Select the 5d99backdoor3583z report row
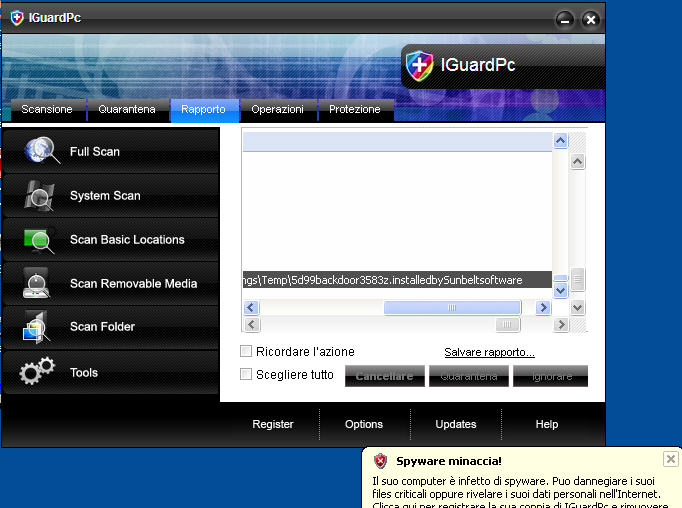This screenshot has width=682, height=508. [397, 280]
